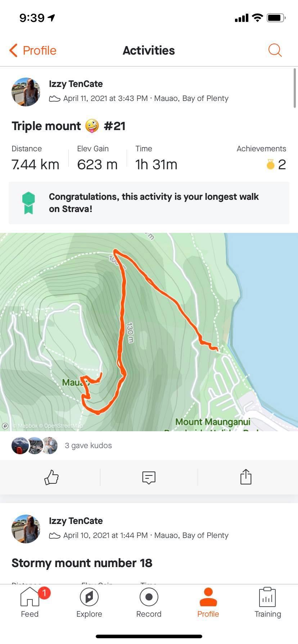View who gave 3 kudos

(88, 446)
